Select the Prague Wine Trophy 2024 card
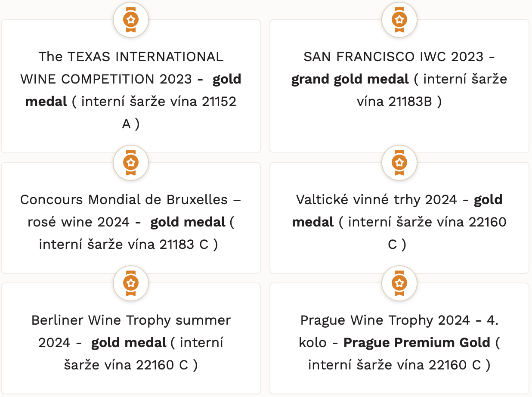The height and width of the screenshot is (397, 532). click(x=399, y=338)
